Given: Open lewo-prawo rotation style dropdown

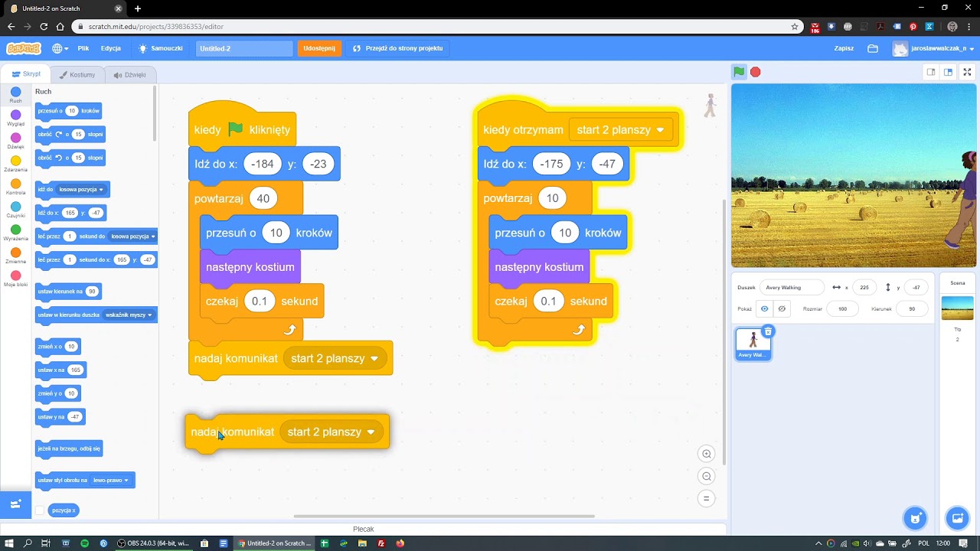Looking at the screenshot, I should (111, 480).
